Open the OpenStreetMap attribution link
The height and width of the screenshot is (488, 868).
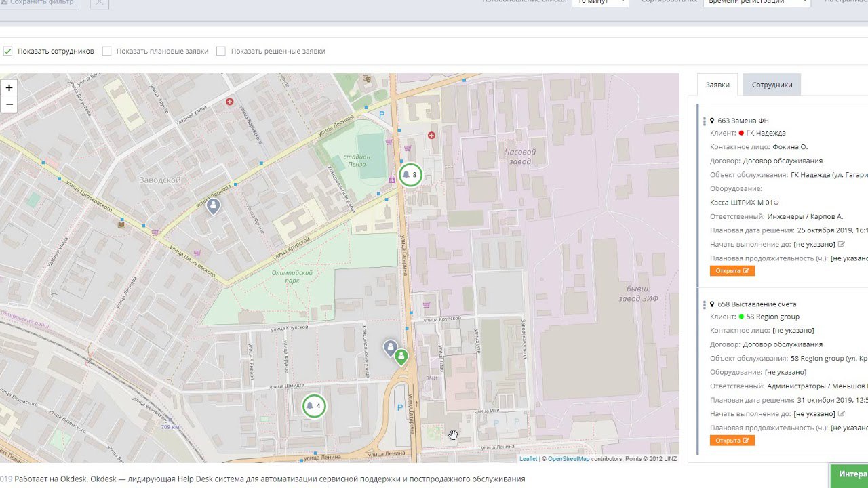(x=568, y=459)
